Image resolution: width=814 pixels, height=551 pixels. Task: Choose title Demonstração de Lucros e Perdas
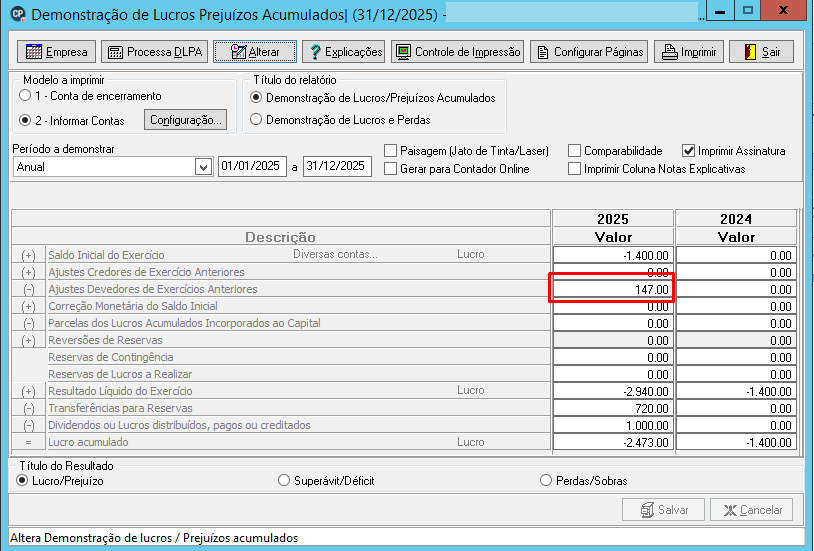pyautogui.click(x=255, y=119)
